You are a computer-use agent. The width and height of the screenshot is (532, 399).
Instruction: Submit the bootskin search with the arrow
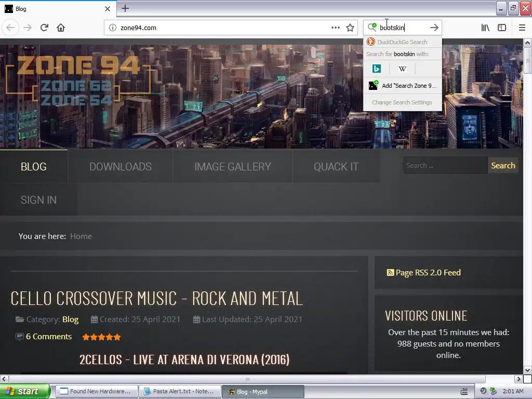[x=434, y=28]
